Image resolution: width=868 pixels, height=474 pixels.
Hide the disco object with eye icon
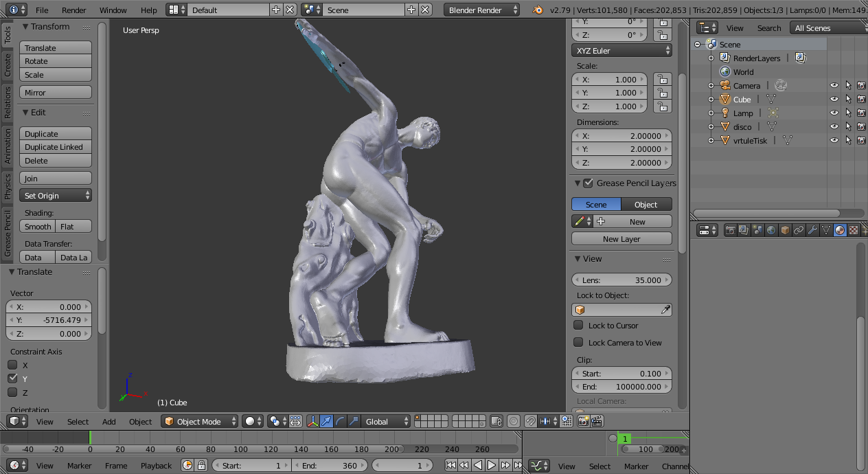pyautogui.click(x=834, y=127)
